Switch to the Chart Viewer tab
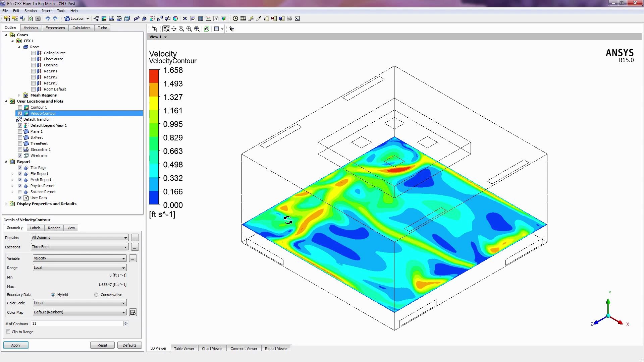This screenshot has height=362, width=644. pos(212,349)
